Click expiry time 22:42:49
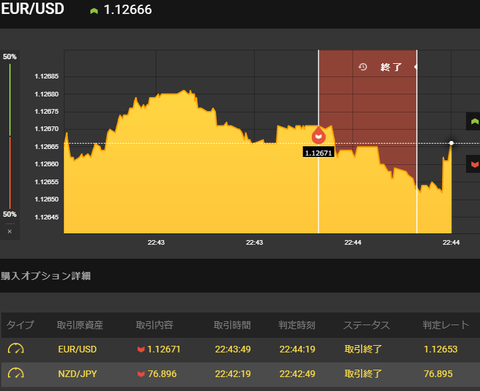 297,374
